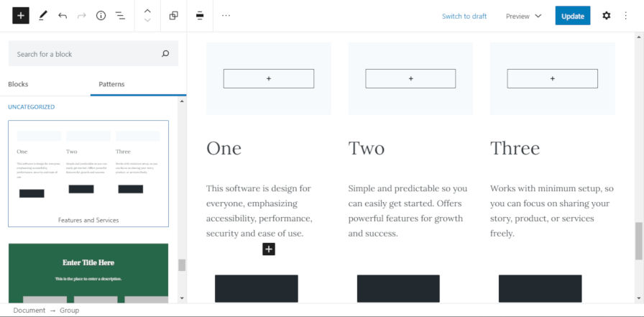
Task: Open the editor Options kebab menu
Action: 626,16
